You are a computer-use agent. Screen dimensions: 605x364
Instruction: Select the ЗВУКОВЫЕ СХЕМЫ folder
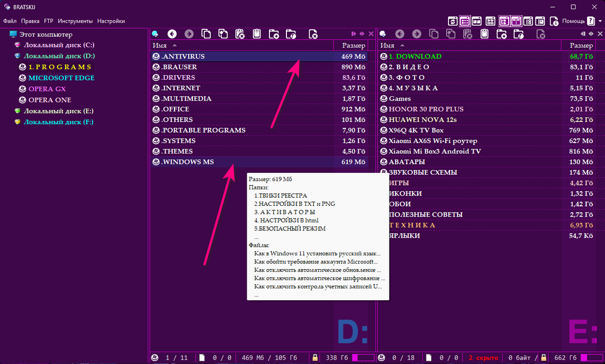487,172
